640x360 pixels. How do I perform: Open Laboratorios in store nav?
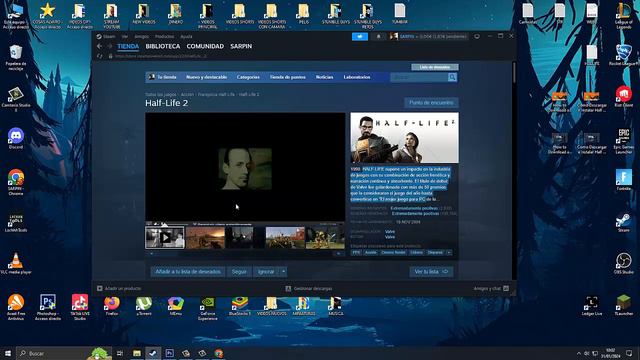(x=357, y=77)
